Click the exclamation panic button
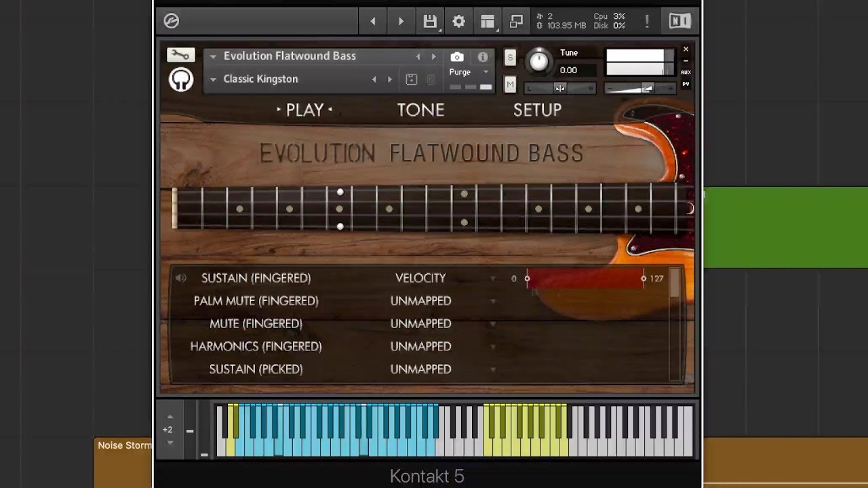Viewport: 868px width, 488px height. 647,22
